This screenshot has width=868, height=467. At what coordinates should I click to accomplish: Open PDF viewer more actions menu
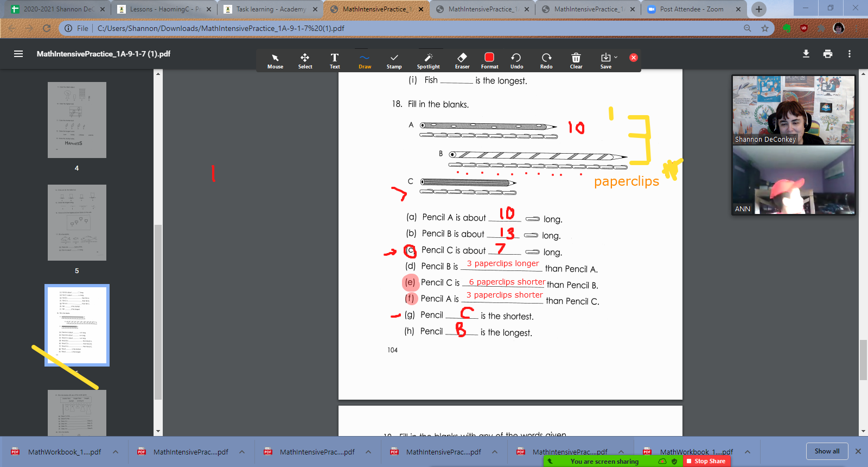click(850, 54)
